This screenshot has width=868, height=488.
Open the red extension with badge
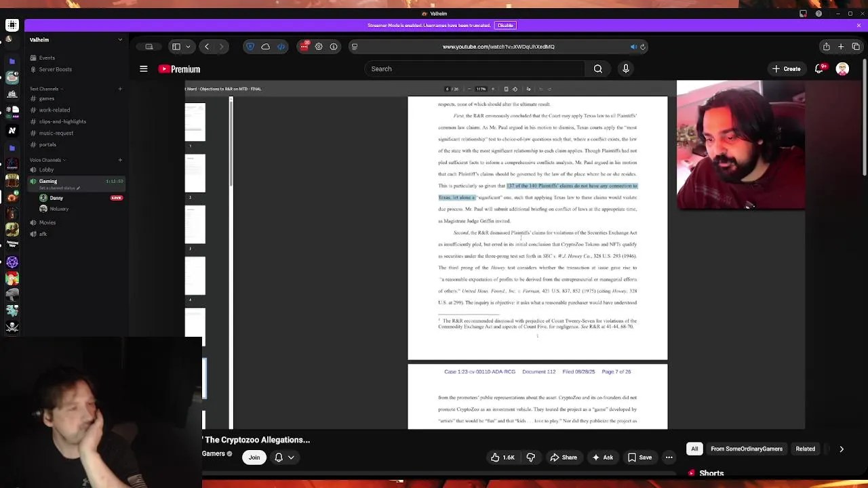click(304, 46)
